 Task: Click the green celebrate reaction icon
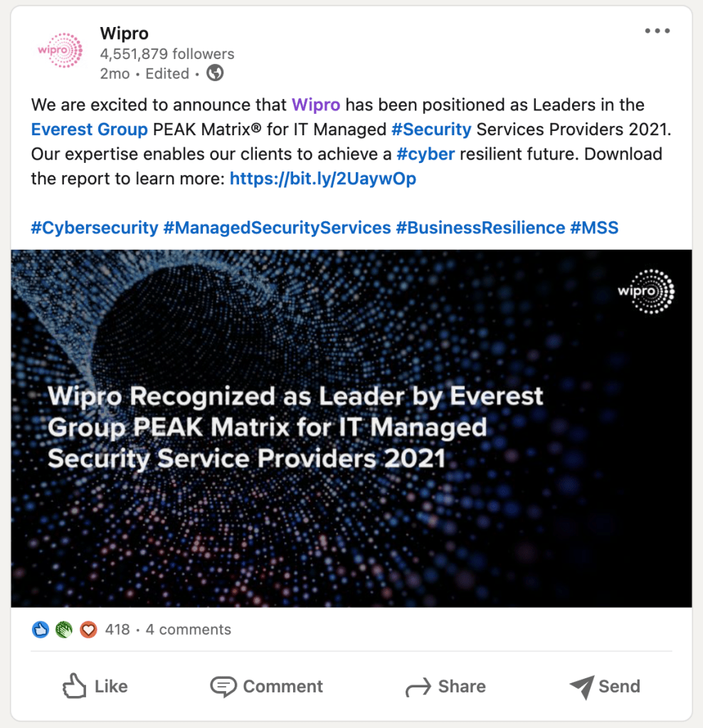coord(64,630)
